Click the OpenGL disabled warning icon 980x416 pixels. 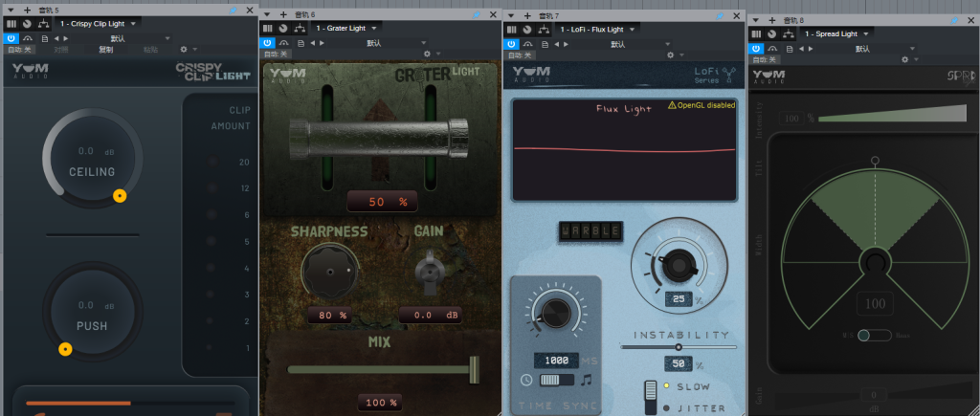[x=673, y=105]
